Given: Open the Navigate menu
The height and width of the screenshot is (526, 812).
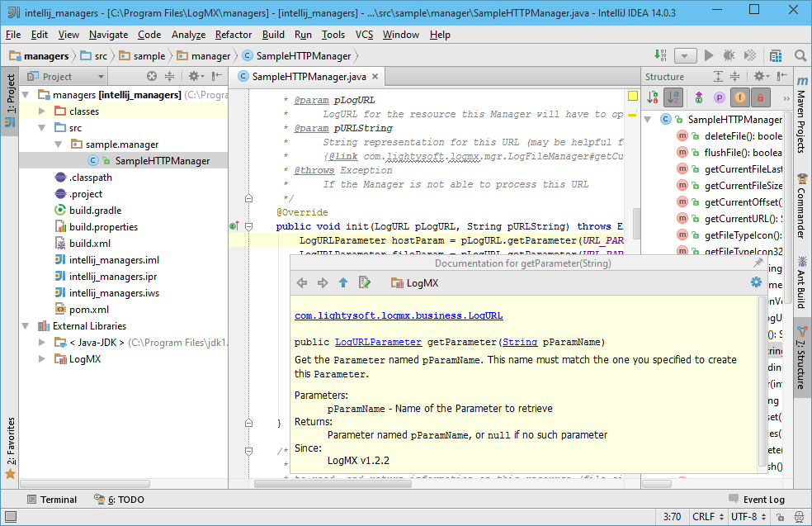Looking at the screenshot, I should coord(108,34).
